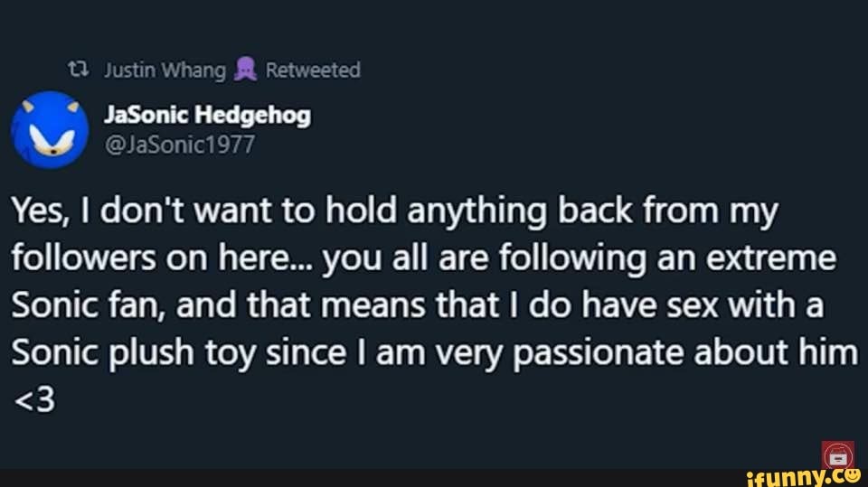This screenshot has height=487, width=868.
Task: Open Justin Whang's profile name link
Action: click(x=165, y=70)
